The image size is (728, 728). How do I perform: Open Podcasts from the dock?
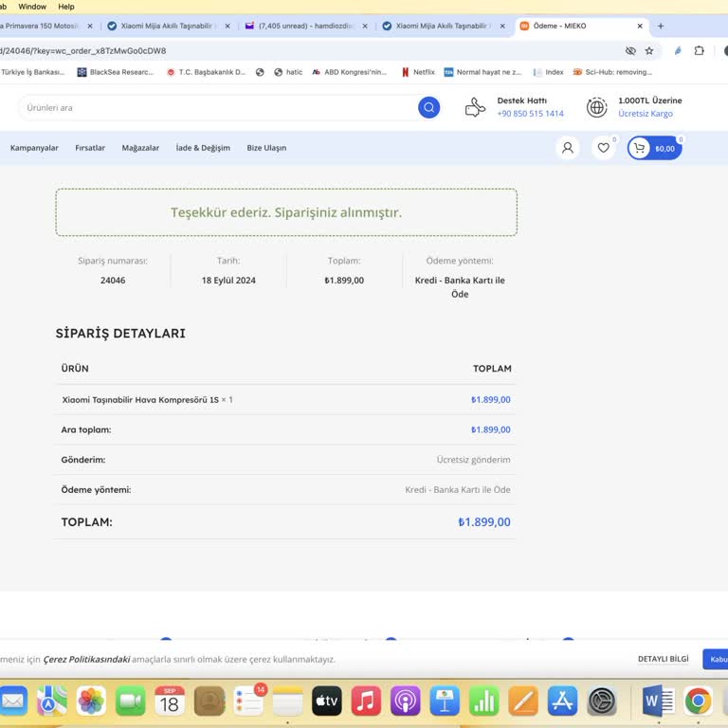406,701
